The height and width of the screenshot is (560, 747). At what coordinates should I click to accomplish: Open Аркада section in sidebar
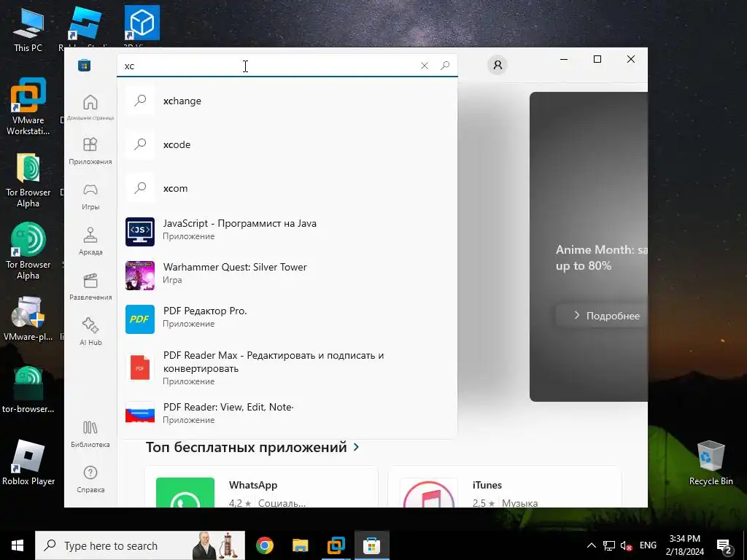click(x=90, y=241)
